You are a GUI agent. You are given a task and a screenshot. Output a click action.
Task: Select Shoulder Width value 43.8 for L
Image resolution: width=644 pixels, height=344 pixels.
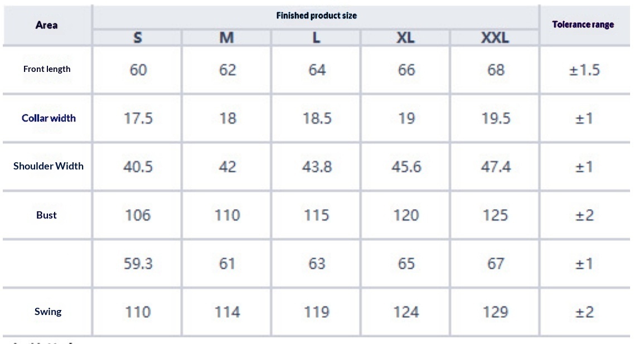[x=317, y=167]
